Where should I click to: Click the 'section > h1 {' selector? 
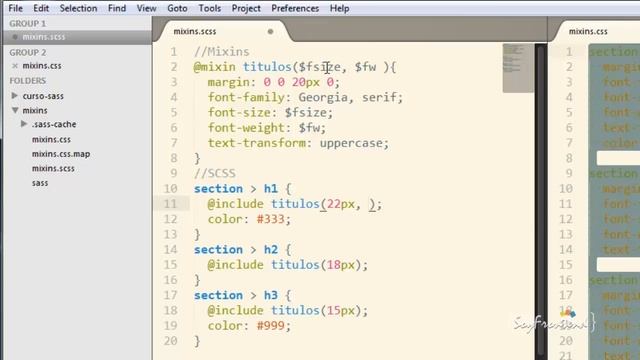click(243, 189)
